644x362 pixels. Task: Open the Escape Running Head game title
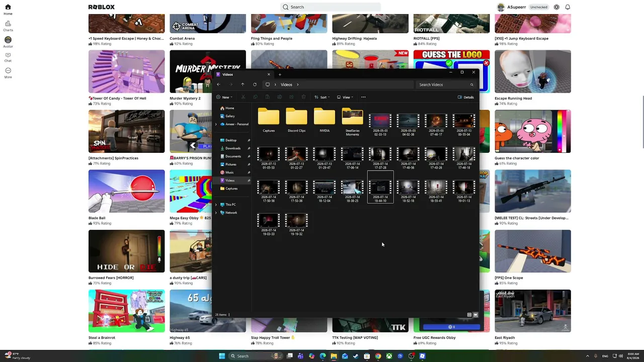(x=513, y=98)
